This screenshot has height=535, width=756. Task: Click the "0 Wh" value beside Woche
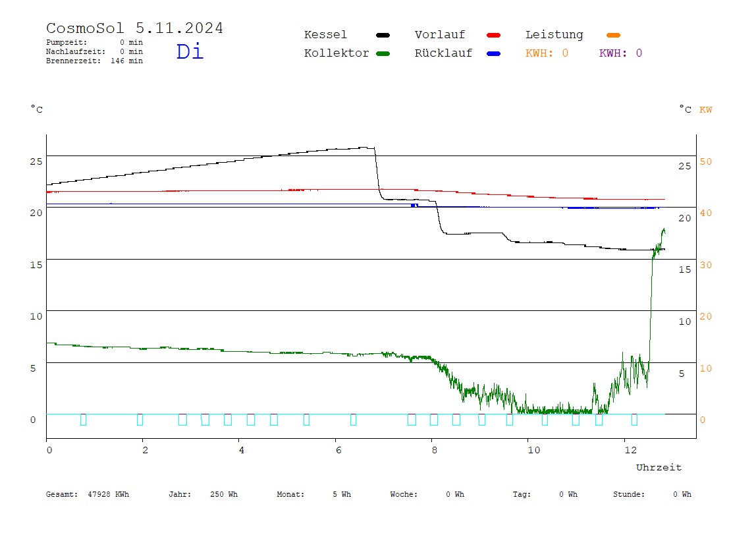(455, 494)
